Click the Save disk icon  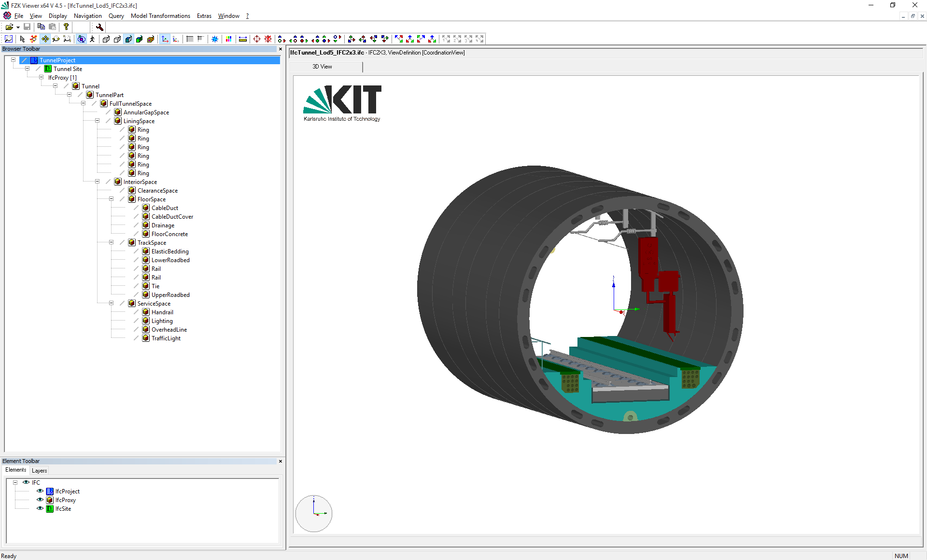click(x=27, y=27)
